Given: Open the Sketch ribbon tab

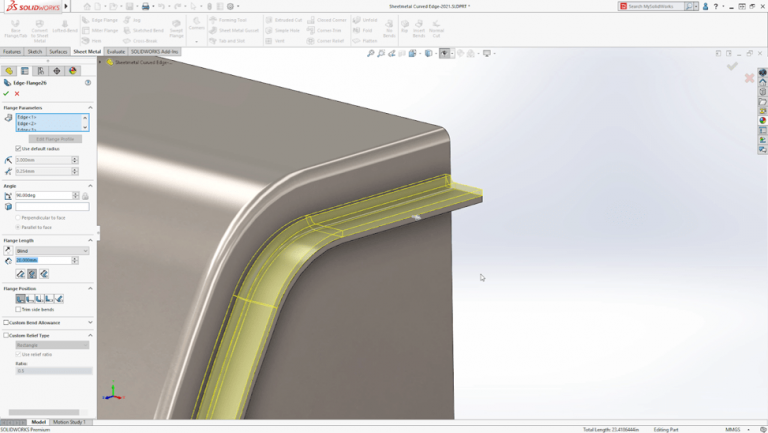Looking at the screenshot, I should coord(35,51).
